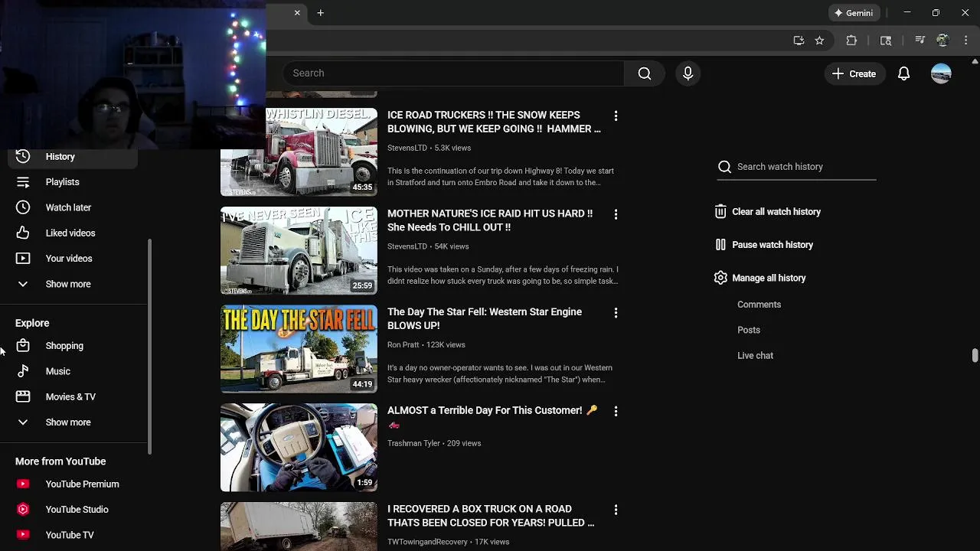Open a new browser tab
980x551 pixels.
point(321,13)
